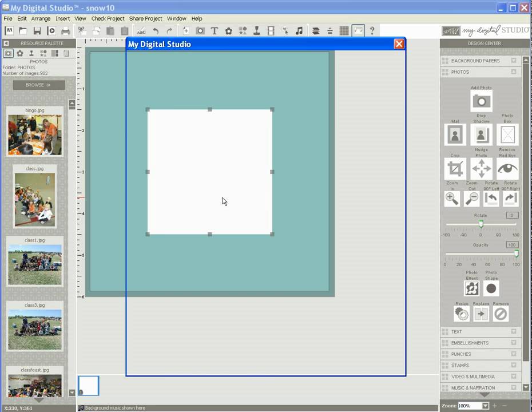Open the Photo Effect option
532x412 pixels.
[471, 288]
